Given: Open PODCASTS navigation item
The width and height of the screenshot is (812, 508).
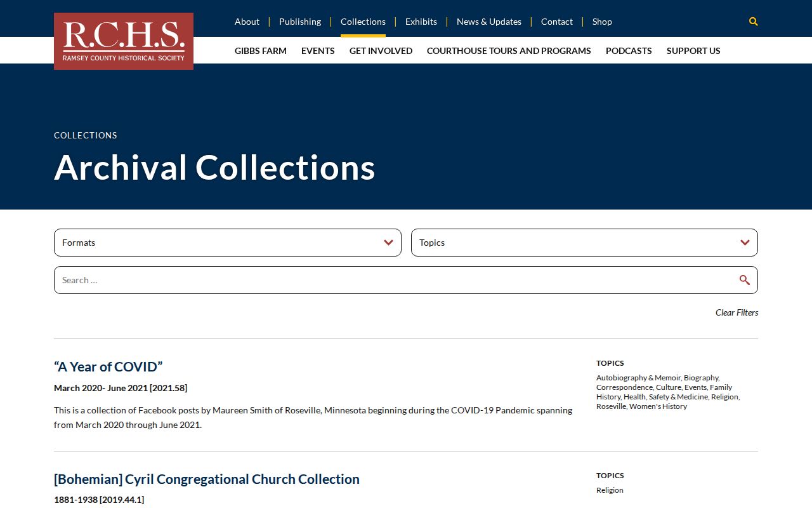Looking at the screenshot, I should (x=629, y=51).
